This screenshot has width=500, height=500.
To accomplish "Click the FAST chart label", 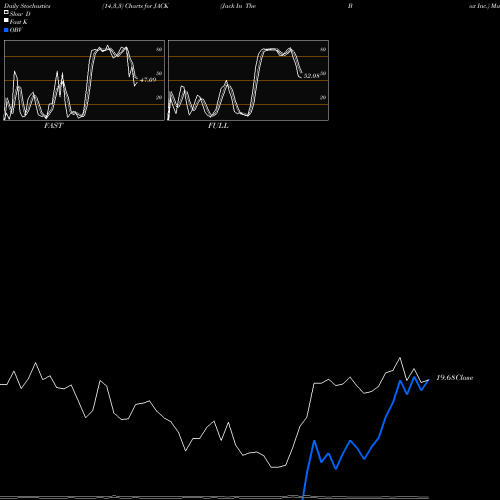I will click(x=53, y=126).
